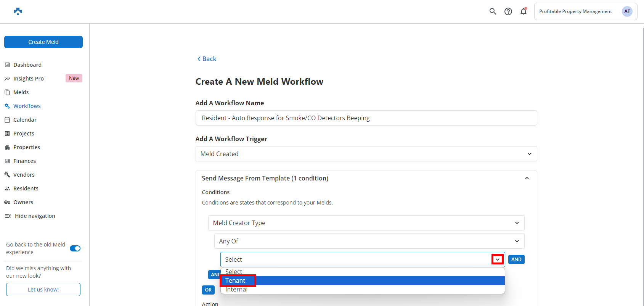Collapse the Send Message From Template section
Image resolution: width=644 pixels, height=306 pixels.
(527, 178)
